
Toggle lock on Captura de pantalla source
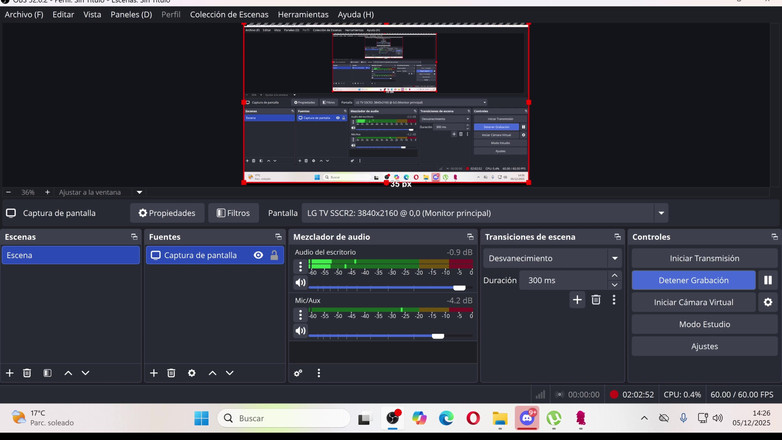click(x=274, y=256)
